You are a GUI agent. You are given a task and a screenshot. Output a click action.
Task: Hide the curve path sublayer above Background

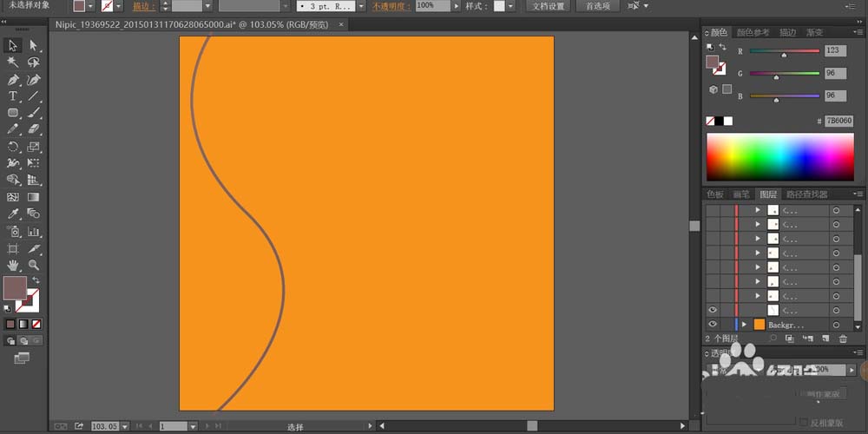coord(713,310)
